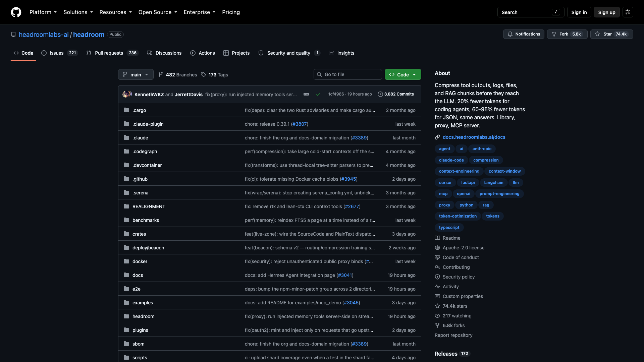Image resolution: width=644 pixels, height=362 pixels.
Task: Click the KennethWKZ commit author avatar
Action: tap(126, 94)
